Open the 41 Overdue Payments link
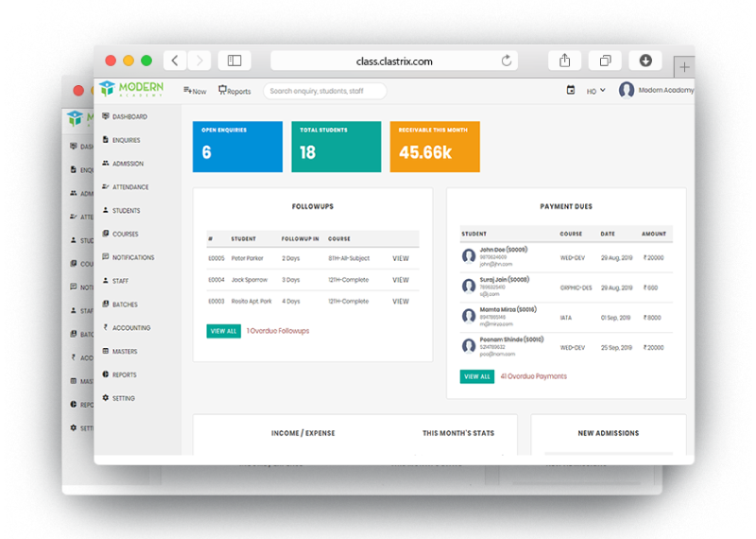The image size is (756, 539). 534,376
